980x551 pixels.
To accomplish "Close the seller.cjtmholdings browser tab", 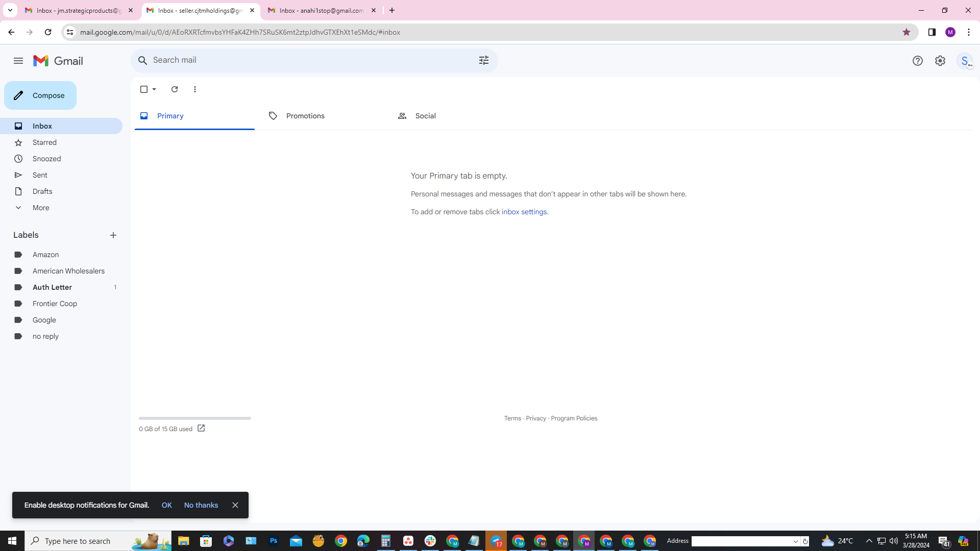I will pyautogui.click(x=252, y=10).
